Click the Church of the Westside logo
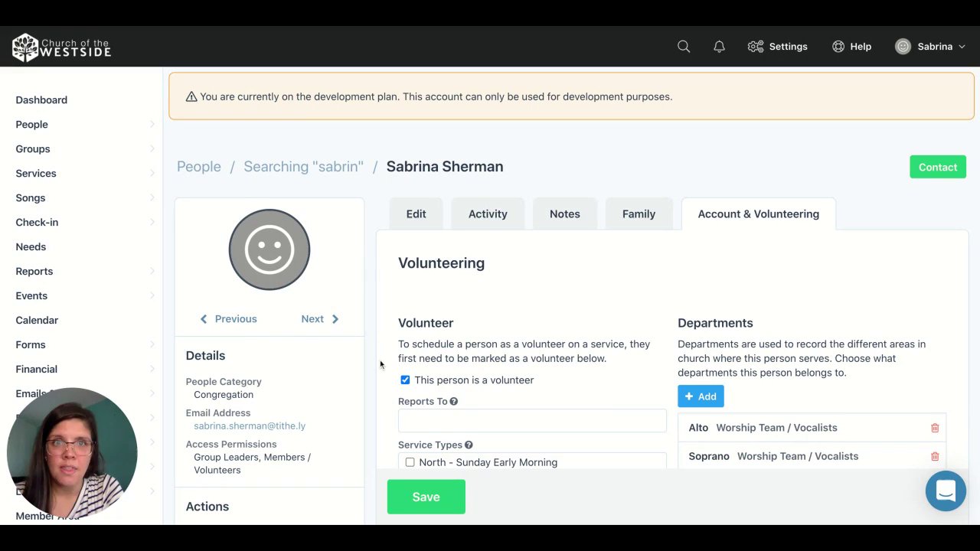 coord(61,47)
